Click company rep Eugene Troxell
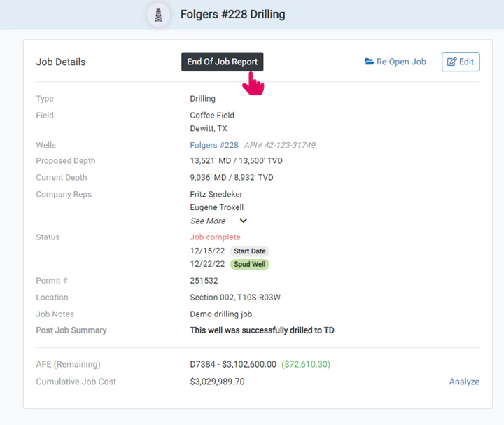 216,207
